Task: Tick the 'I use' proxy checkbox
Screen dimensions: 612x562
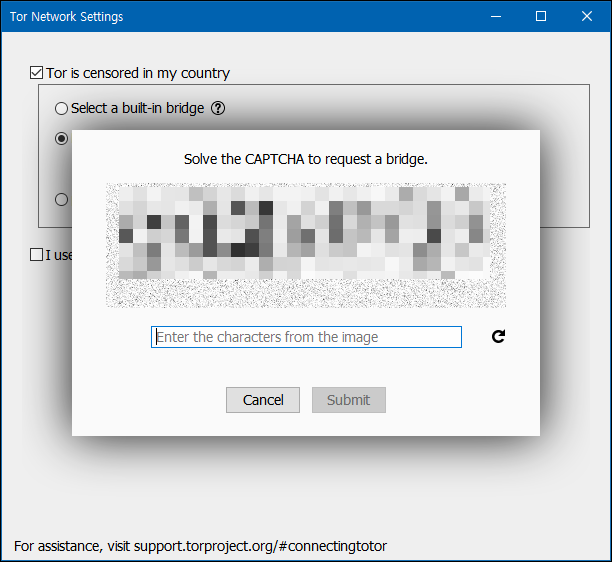Action: (36, 255)
